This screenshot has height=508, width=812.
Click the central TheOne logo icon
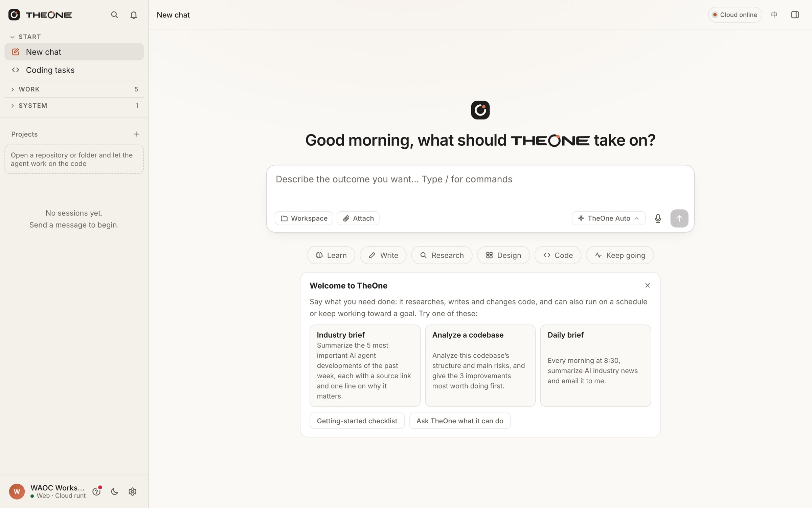click(480, 110)
